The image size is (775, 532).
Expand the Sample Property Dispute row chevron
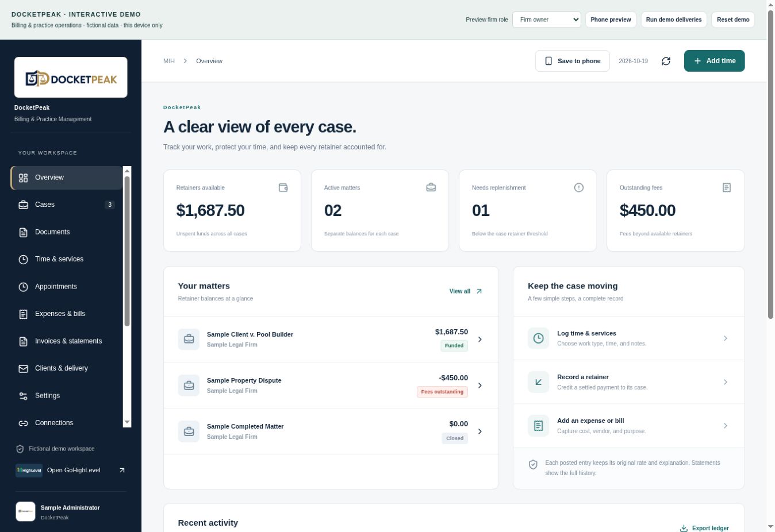480,385
